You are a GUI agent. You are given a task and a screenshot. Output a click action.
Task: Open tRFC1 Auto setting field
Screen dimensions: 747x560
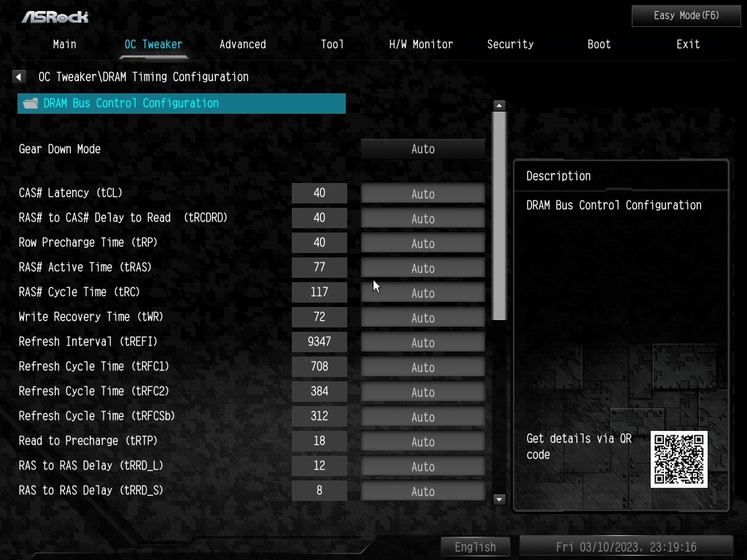(423, 367)
